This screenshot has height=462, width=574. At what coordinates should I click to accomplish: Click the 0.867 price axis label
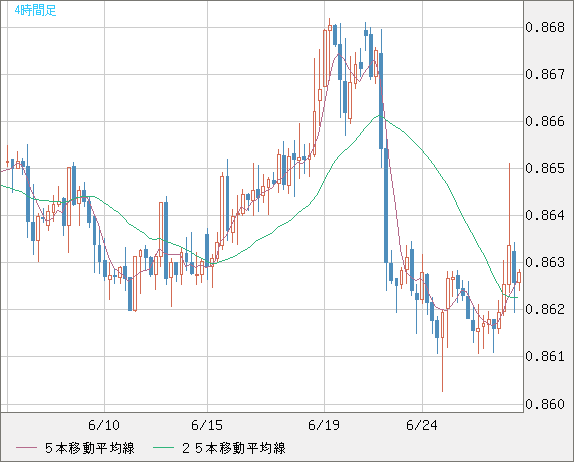click(x=545, y=74)
